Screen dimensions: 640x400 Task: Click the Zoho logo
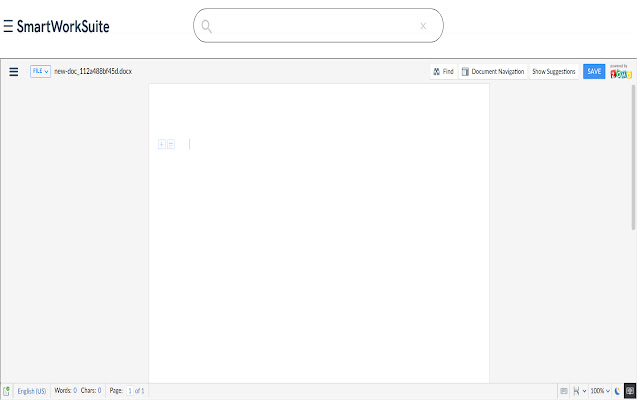tap(621, 72)
